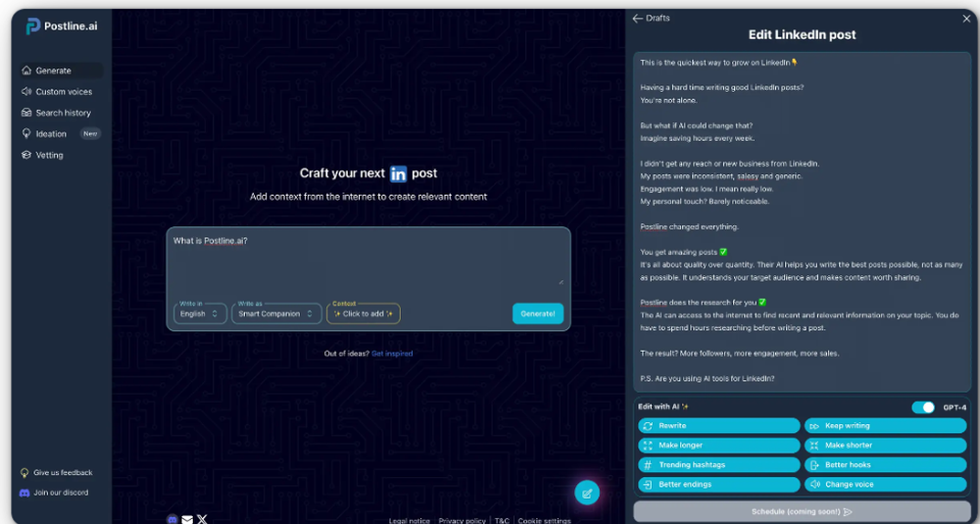Click the Postline.ai logo icon

[x=32, y=26]
